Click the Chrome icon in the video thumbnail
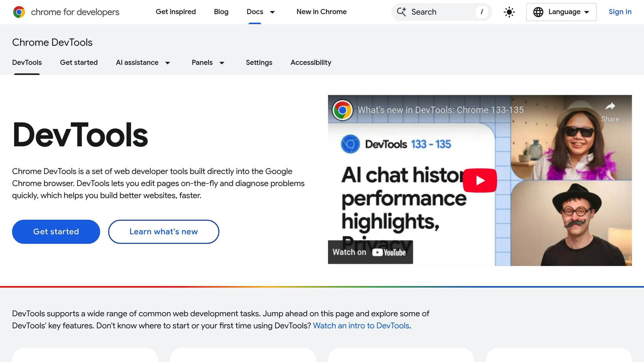644x362 pixels. [x=343, y=110]
